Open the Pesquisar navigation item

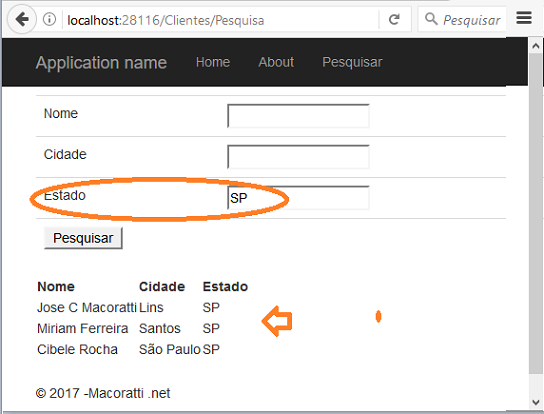[352, 62]
